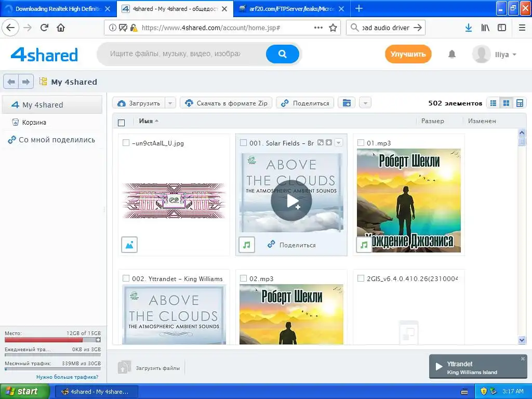Click the blue search magnifier button

[282, 54]
